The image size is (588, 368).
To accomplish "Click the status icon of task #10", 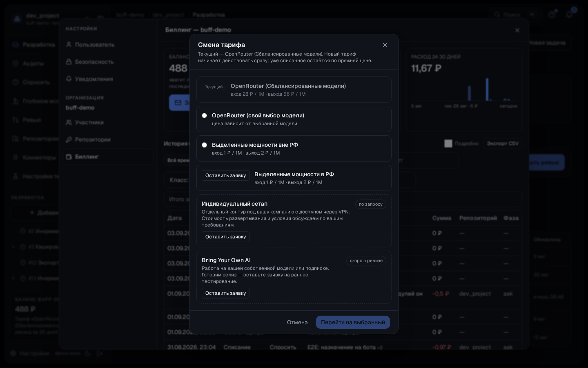I will (x=23, y=263).
